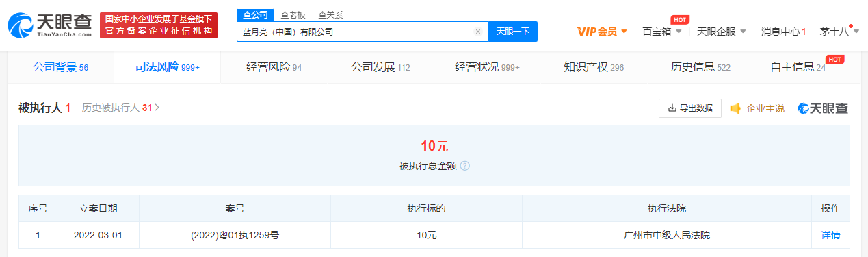Focus the company name search field
This screenshot has height=257, width=868.
pyautogui.click(x=356, y=32)
